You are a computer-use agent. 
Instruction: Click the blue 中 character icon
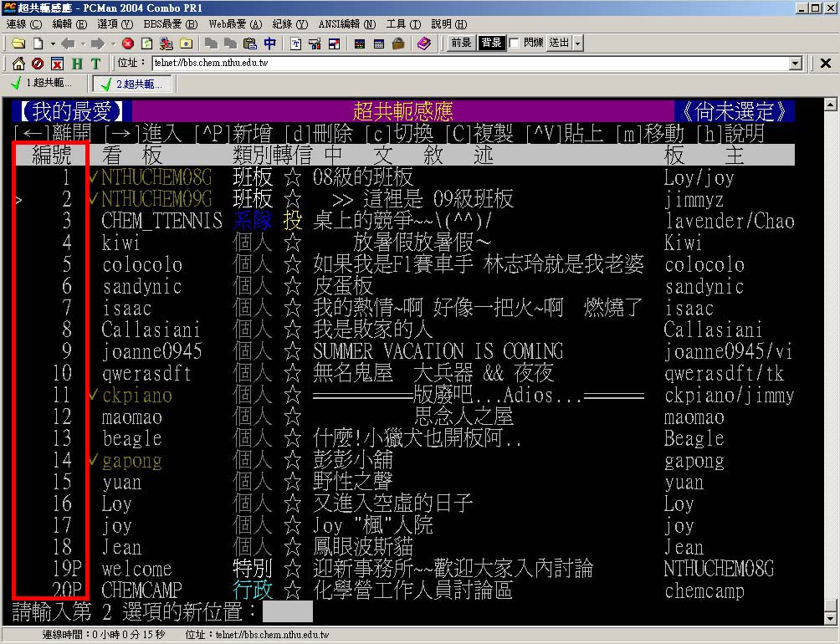point(269,43)
